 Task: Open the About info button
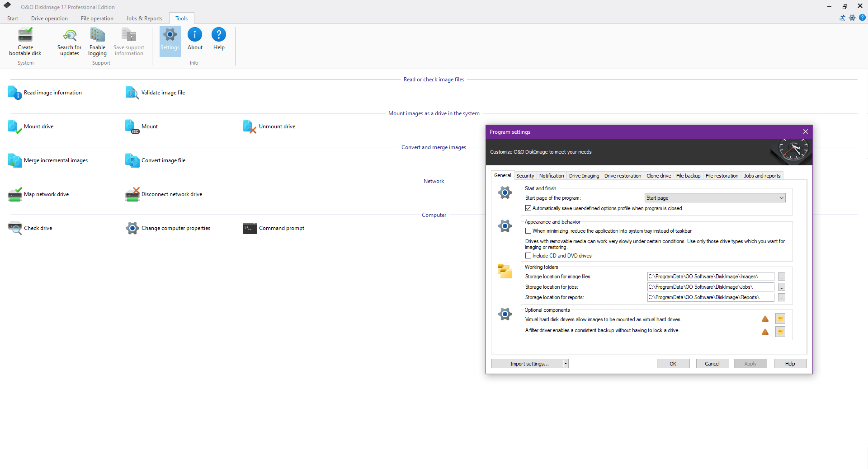click(x=195, y=39)
